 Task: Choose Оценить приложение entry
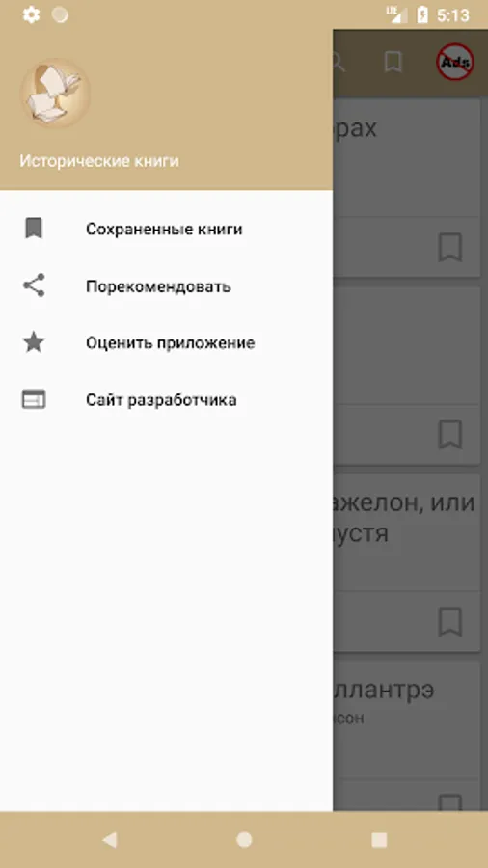pyautogui.click(x=166, y=342)
